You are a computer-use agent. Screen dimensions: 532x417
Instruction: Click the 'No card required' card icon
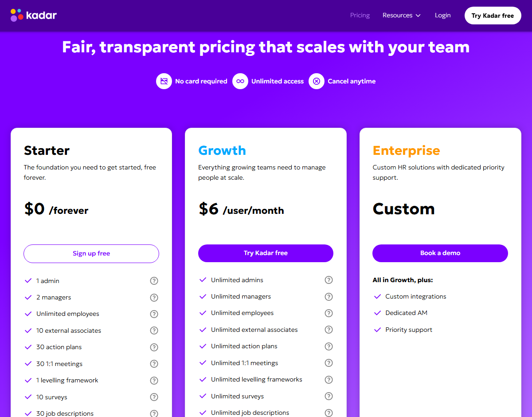point(164,81)
